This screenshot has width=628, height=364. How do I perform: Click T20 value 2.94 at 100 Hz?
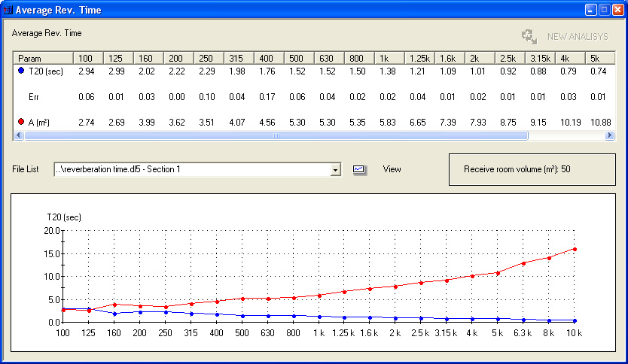[87, 71]
